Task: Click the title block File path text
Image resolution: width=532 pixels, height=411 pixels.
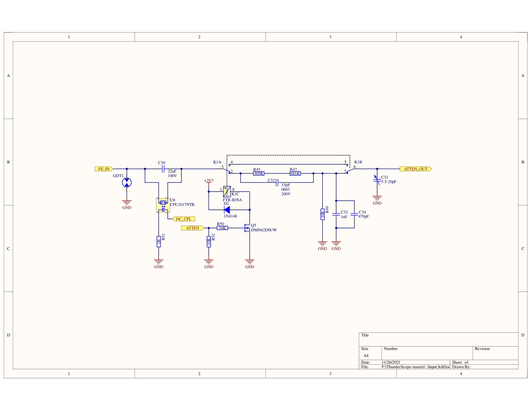Action: (415, 367)
